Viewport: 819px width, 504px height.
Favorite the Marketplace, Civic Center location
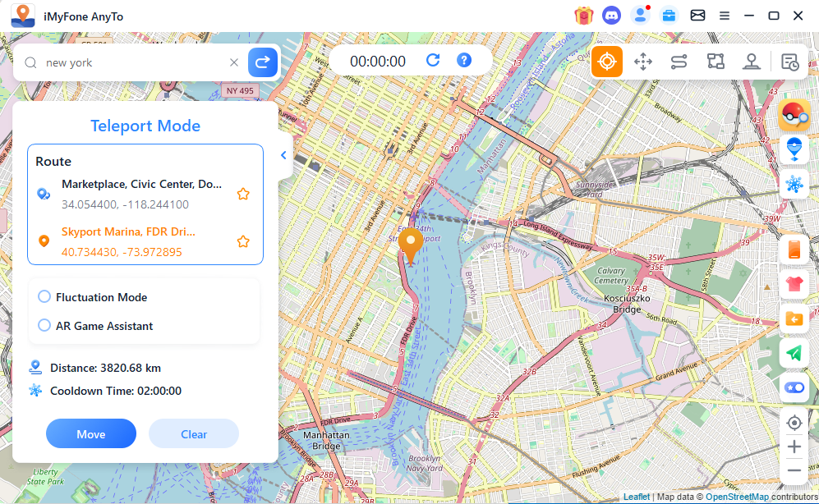pyautogui.click(x=243, y=194)
